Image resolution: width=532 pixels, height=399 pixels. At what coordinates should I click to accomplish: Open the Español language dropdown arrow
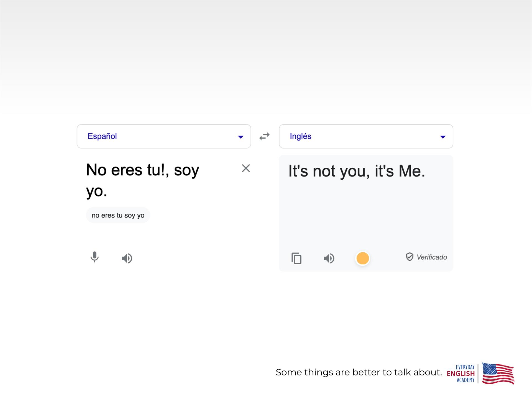(x=241, y=137)
